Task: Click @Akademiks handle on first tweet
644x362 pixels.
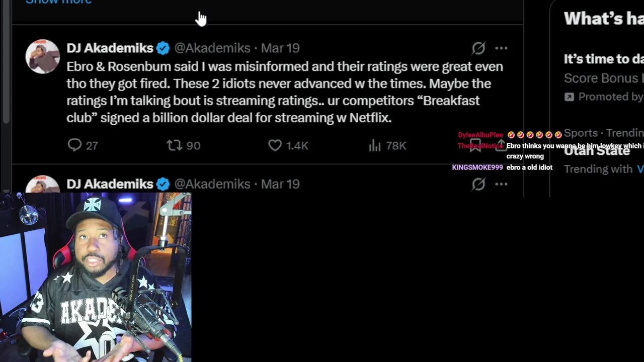Action: tap(212, 48)
